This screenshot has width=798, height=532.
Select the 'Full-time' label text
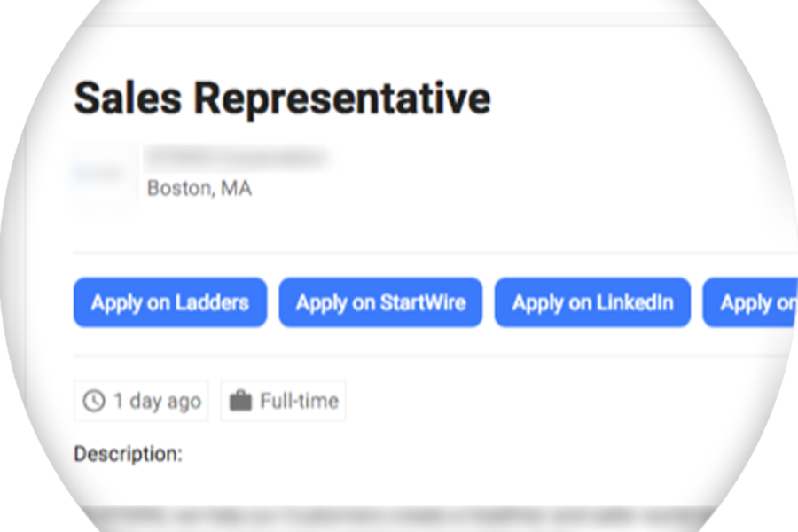(300, 401)
